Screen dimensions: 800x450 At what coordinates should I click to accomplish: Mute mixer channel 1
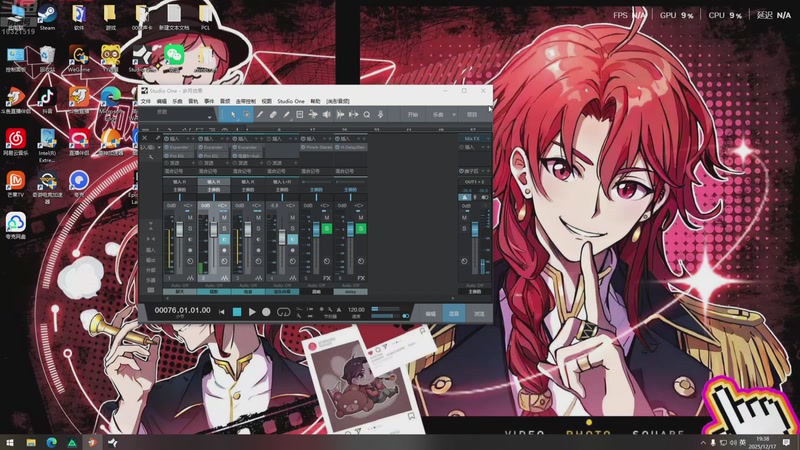[x=190, y=218]
